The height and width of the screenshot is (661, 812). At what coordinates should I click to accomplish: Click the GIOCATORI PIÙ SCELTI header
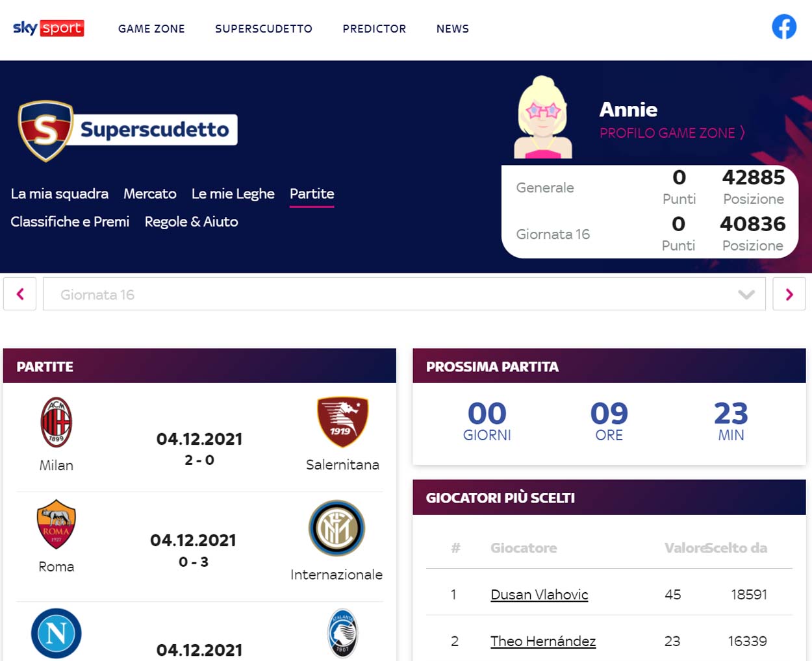point(609,497)
